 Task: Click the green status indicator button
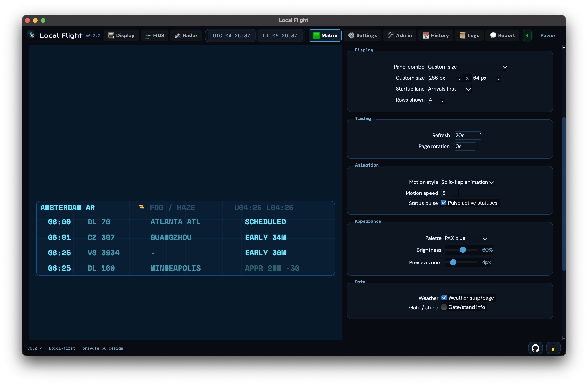click(x=527, y=35)
